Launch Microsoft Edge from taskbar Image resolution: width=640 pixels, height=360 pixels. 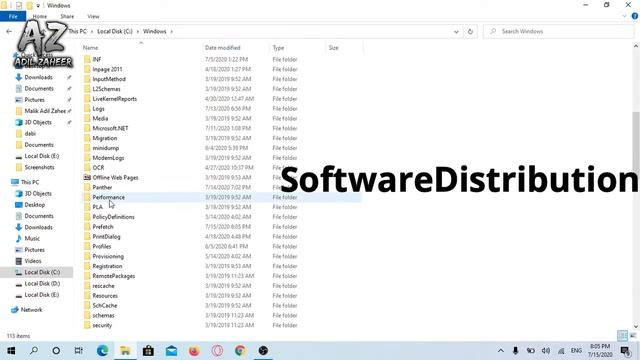(102, 351)
